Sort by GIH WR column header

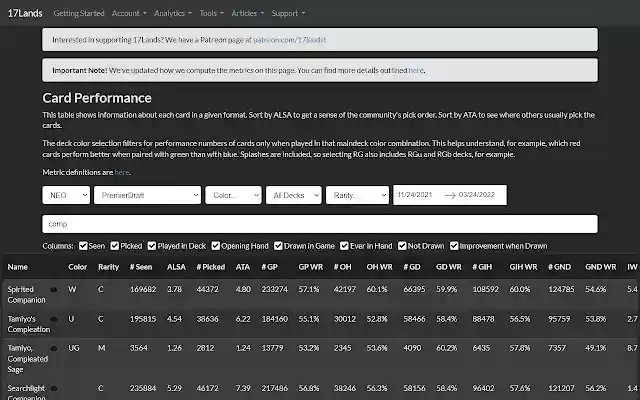point(523,267)
